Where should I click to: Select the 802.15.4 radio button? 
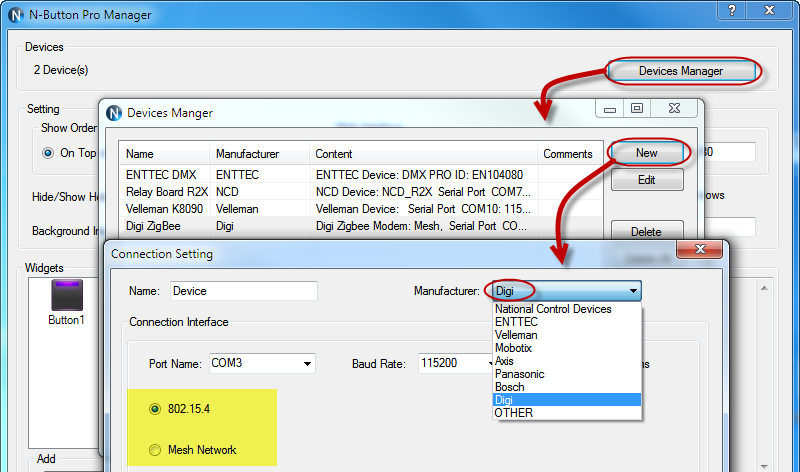(x=155, y=409)
